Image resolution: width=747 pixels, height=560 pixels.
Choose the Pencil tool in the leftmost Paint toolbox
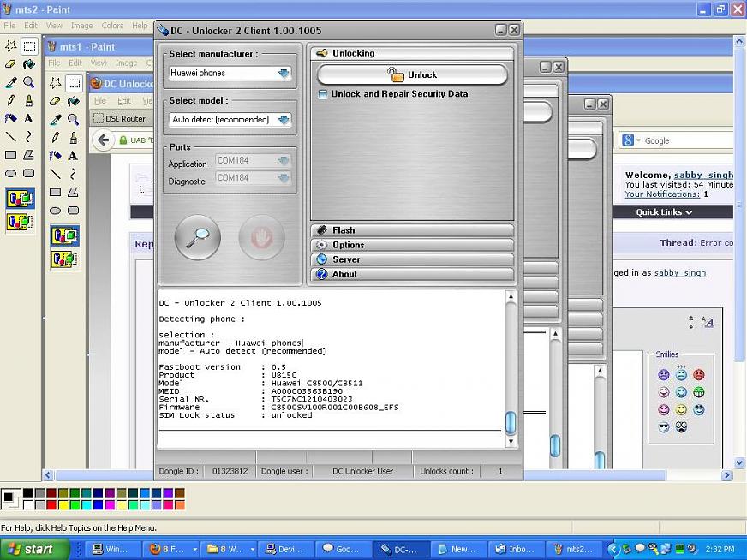coord(10,100)
